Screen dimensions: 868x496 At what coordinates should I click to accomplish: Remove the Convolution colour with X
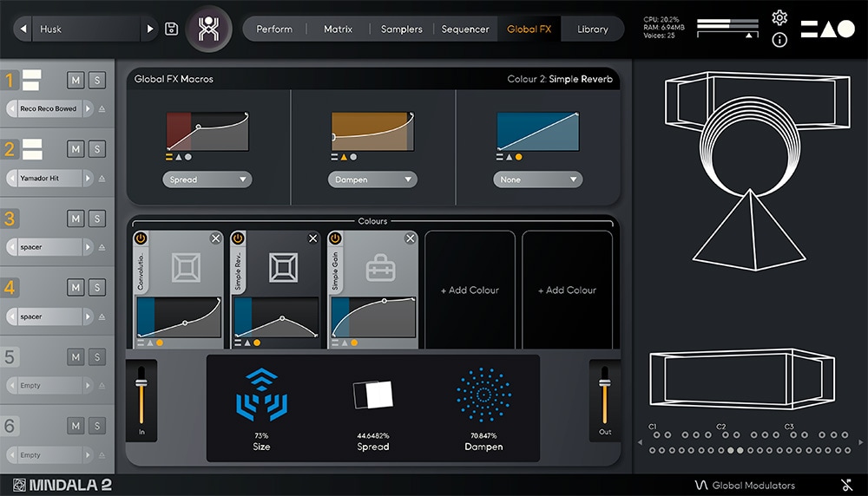[215, 238]
